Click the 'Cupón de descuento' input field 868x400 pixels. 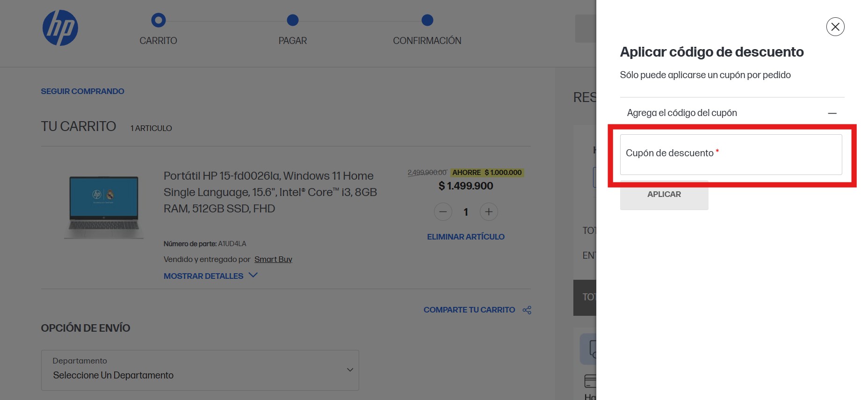click(731, 155)
